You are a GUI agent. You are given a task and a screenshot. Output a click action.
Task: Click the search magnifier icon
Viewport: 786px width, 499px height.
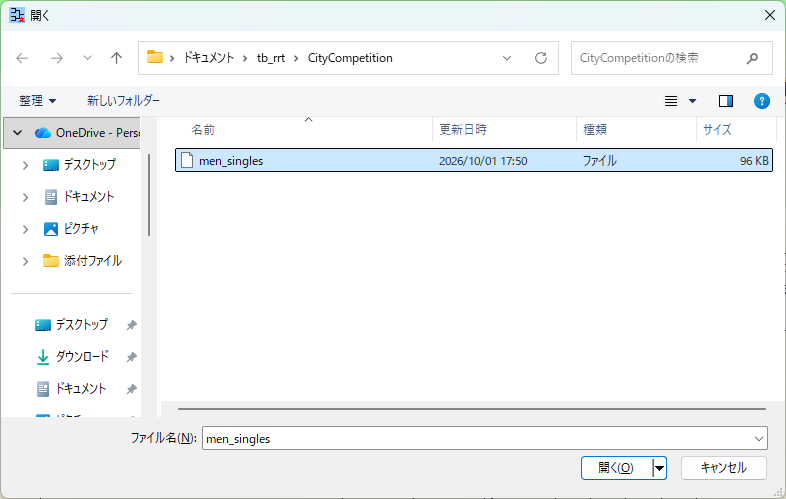[x=752, y=59]
